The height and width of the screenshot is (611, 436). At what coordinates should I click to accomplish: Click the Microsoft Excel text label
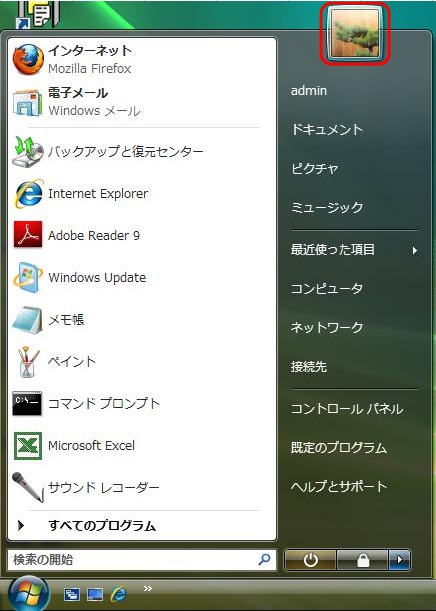click(92, 445)
